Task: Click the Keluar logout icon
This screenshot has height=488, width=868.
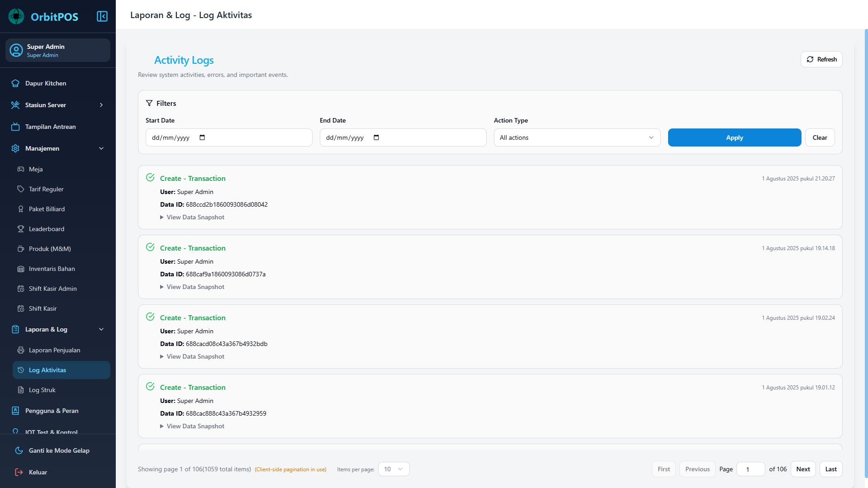Action: tap(19, 472)
